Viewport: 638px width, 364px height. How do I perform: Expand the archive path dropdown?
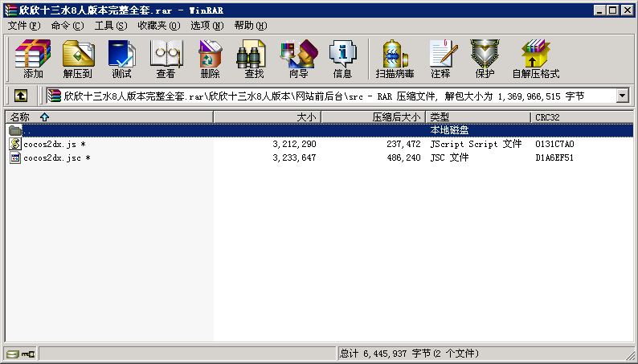pos(623,96)
